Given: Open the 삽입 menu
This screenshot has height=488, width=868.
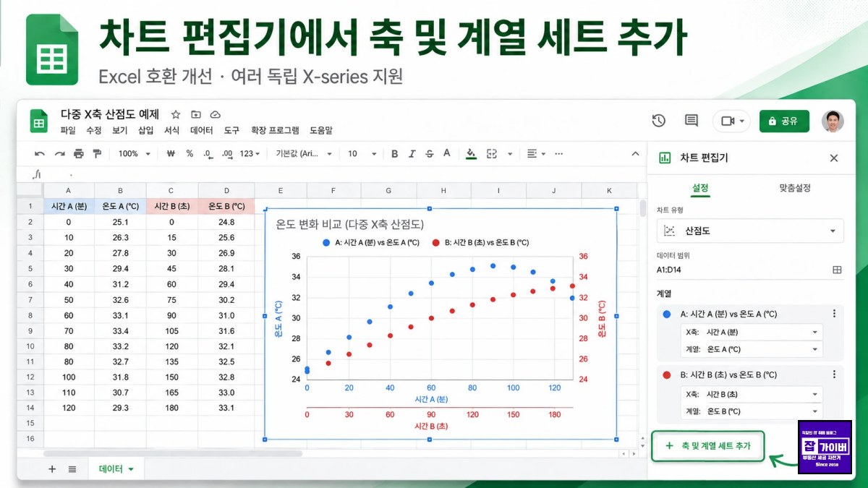Looking at the screenshot, I should point(146,131).
